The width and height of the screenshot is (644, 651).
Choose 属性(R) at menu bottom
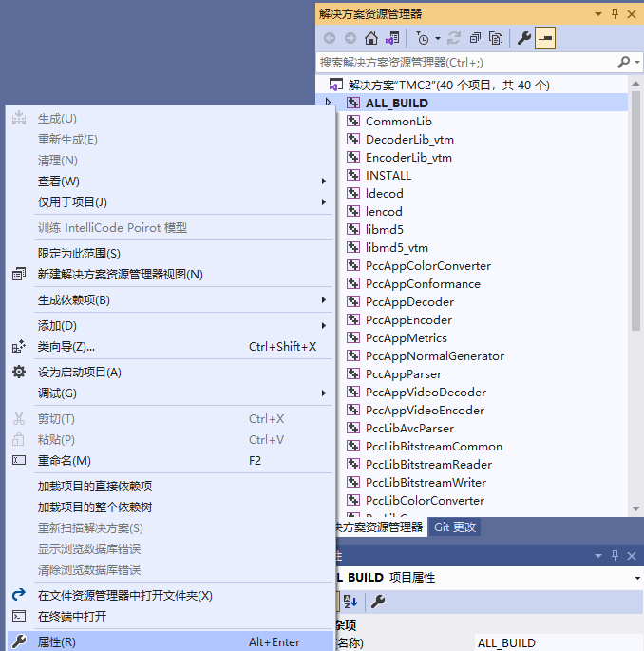[170, 641]
